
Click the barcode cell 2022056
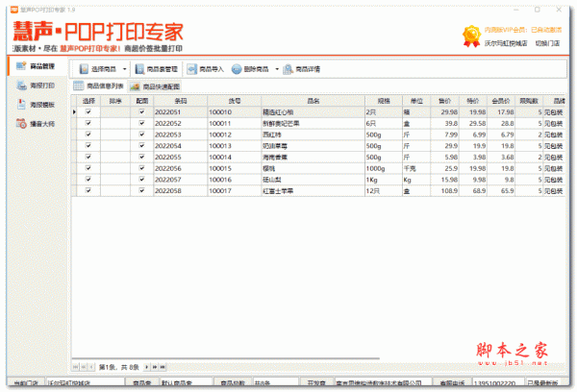point(181,168)
